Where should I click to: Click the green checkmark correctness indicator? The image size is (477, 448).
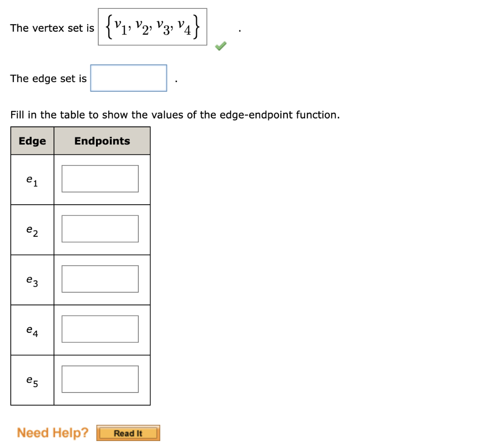tap(220, 46)
